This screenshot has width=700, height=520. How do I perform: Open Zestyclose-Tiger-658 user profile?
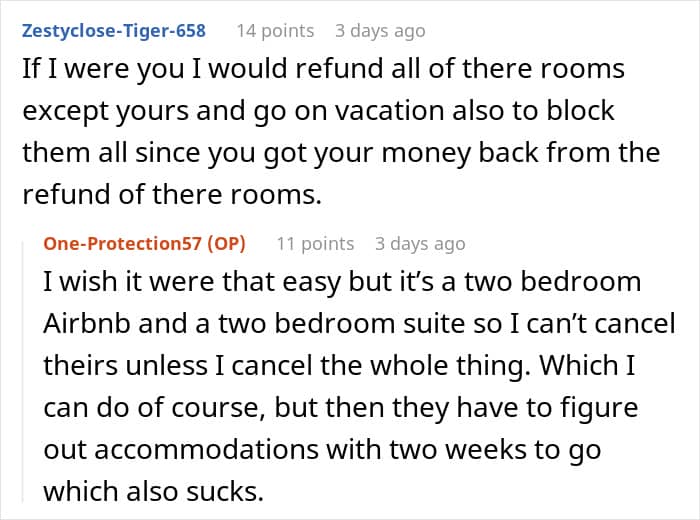pyautogui.click(x=114, y=31)
